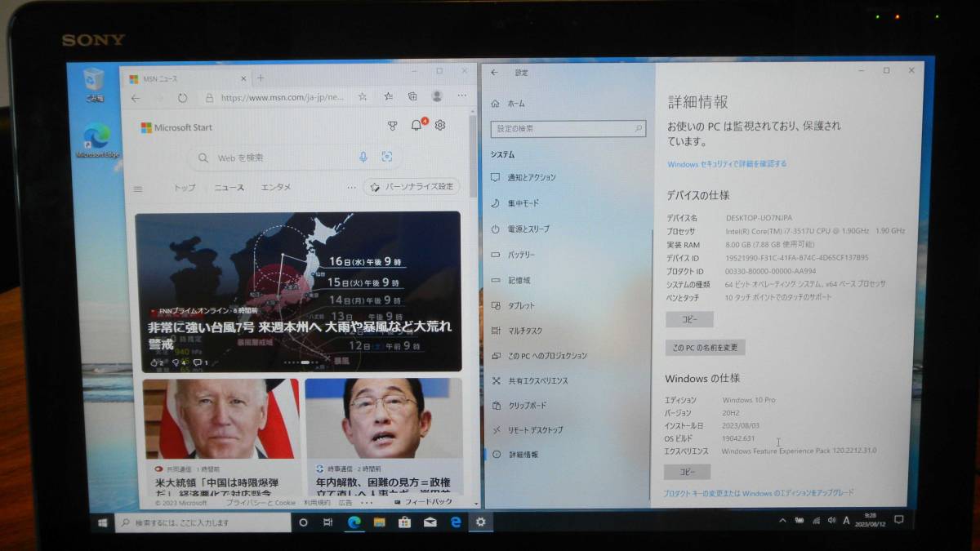Open Edge more options menu
Image resolution: width=980 pixels, height=551 pixels.
(464, 96)
